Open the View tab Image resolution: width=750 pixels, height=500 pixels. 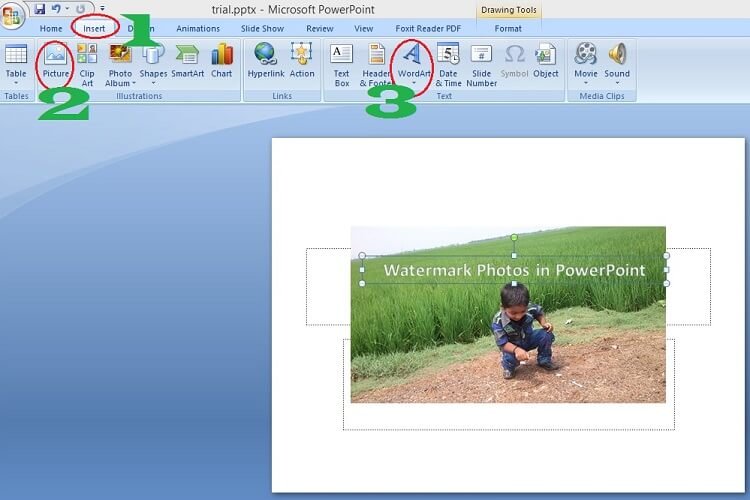click(364, 29)
